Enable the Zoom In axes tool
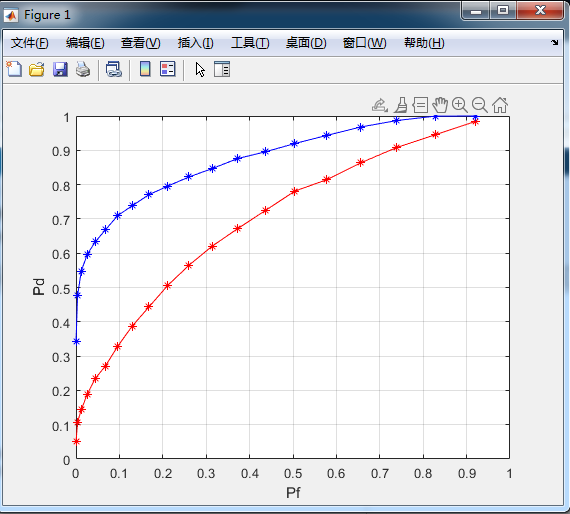 pyautogui.click(x=460, y=105)
